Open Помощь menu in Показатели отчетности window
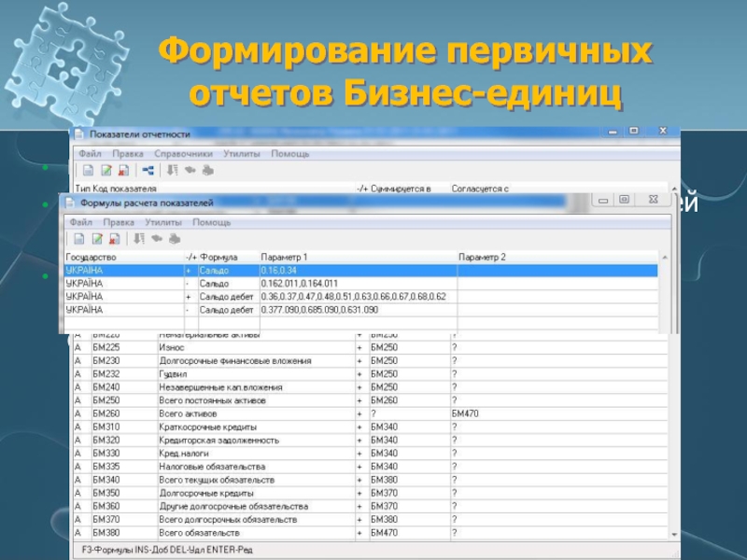747x560 pixels. click(x=289, y=153)
